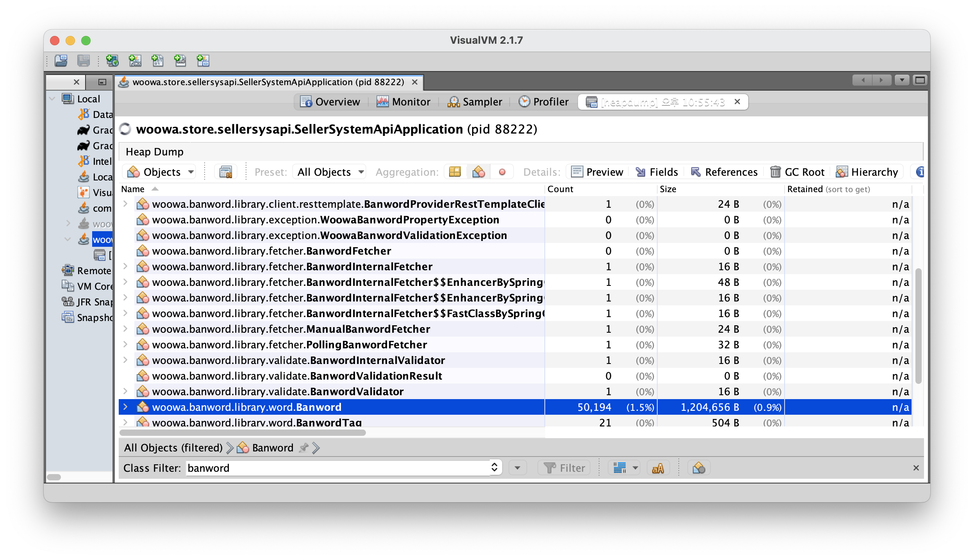Select the VM Coredumps sidebar node
The width and height of the screenshot is (974, 560).
point(86,286)
